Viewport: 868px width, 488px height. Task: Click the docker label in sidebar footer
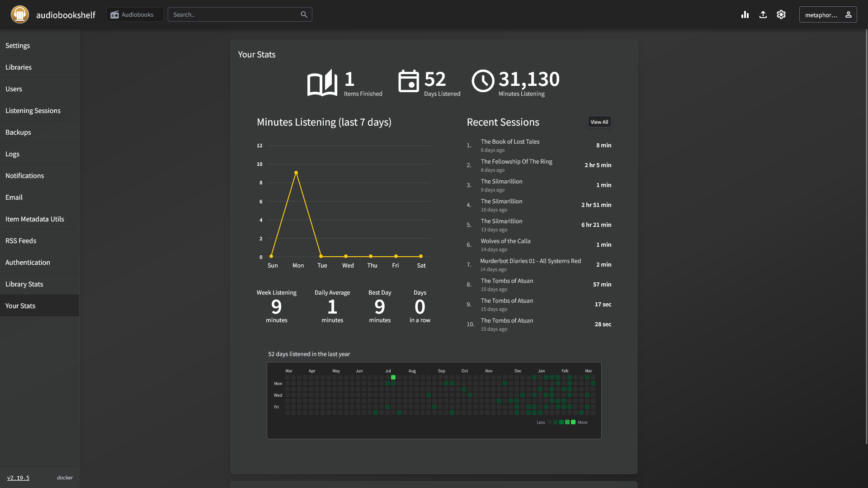click(x=65, y=478)
